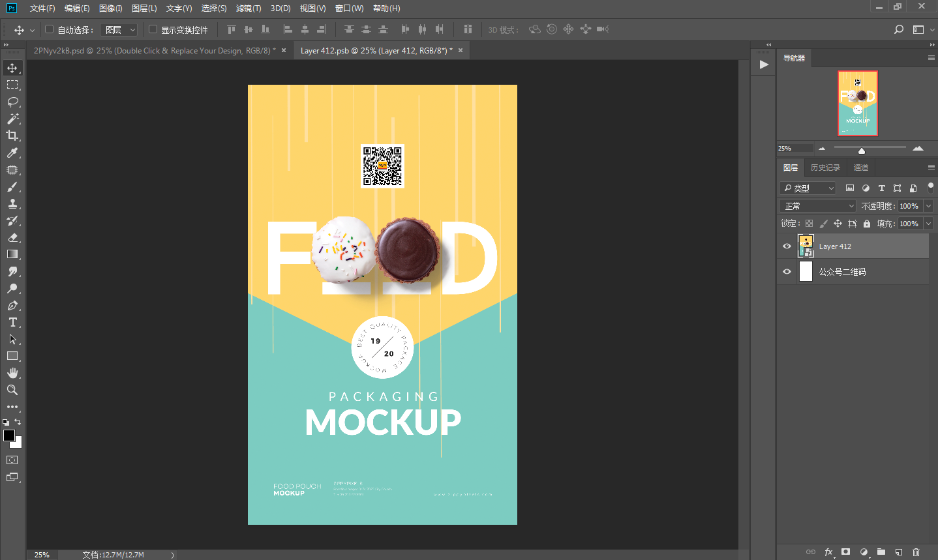Screen dimensions: 938x560
Task: Switch to the 历史记录 panel tab
Action: pyautogui.click(x=825, y=168)
